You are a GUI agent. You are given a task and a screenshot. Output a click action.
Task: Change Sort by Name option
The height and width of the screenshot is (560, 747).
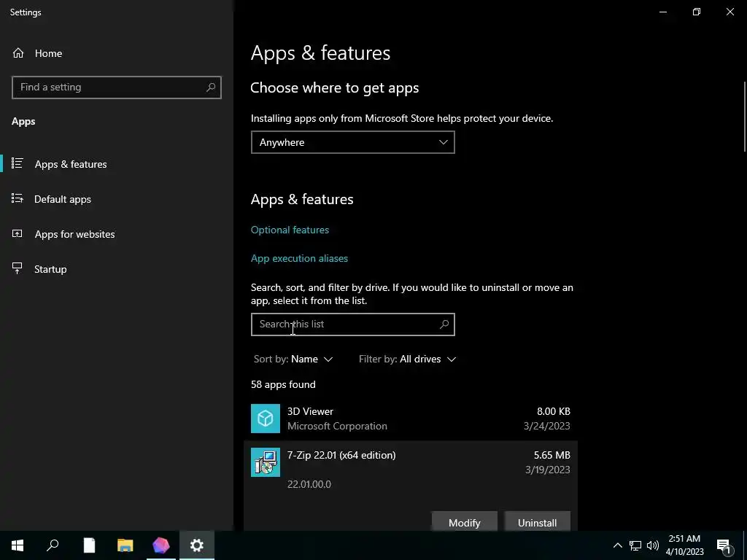coord(293,359)
